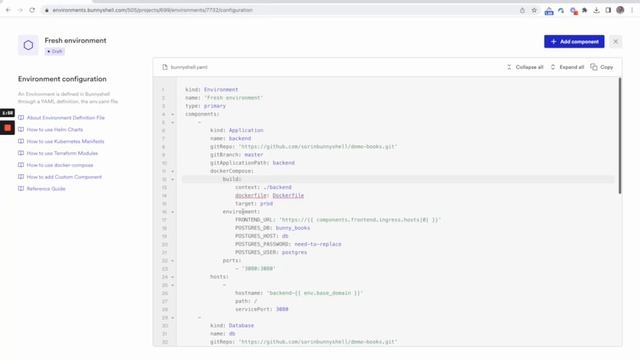The image size is (640, 360).
Task: Collapse the fold arrow on line 29
Action: pos(172,318)
